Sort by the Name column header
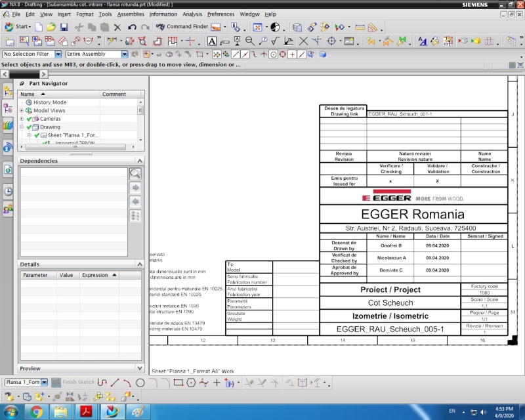 [59, 94]
